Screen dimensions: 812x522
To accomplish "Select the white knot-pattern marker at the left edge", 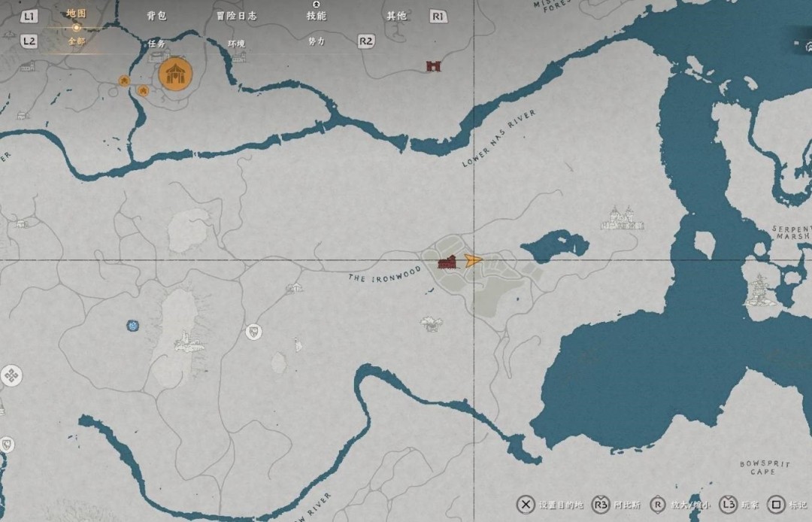I will [11, 375].
